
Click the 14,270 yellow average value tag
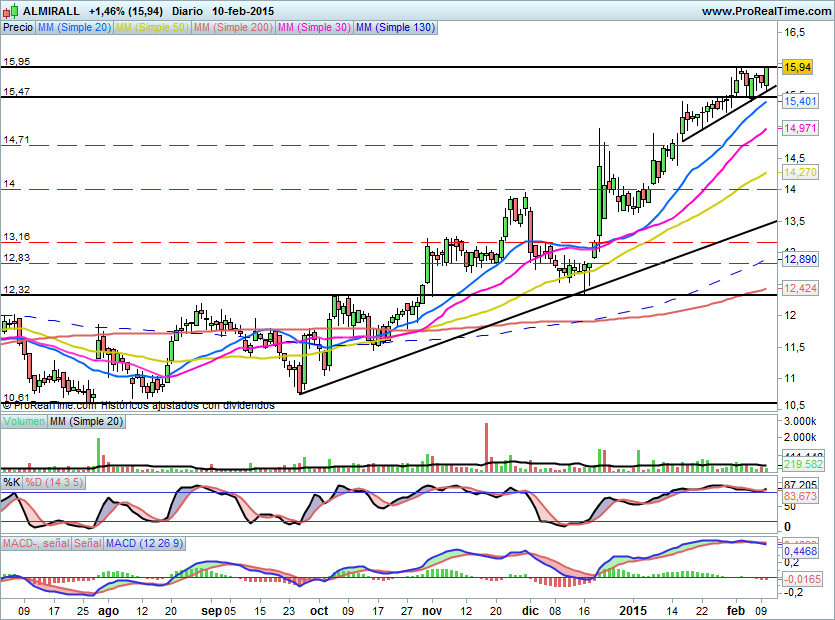click(800, 172)
